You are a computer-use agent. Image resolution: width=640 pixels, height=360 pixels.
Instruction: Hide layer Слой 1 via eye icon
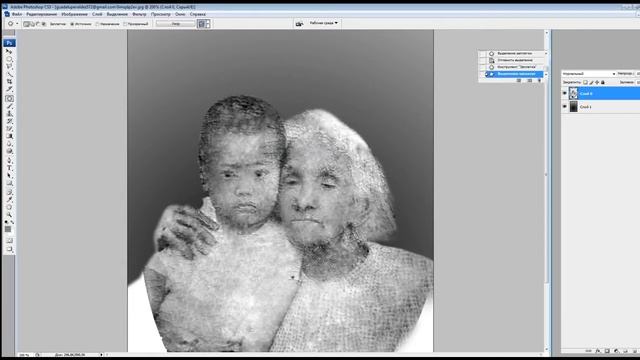(565, 107)
